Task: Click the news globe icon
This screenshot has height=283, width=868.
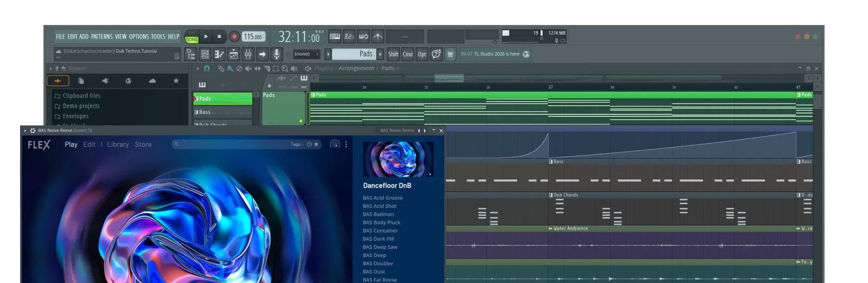Action: point(526,54)
